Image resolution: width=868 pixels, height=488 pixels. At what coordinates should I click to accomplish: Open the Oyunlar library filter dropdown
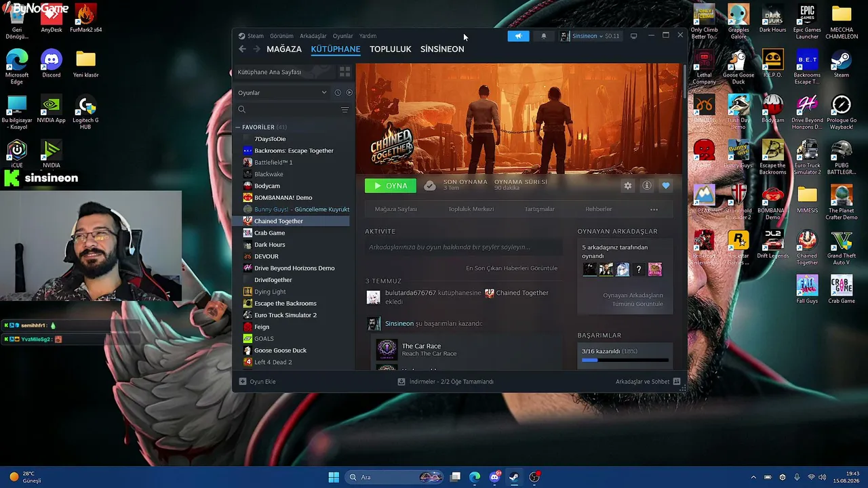[x=283, y=92]
